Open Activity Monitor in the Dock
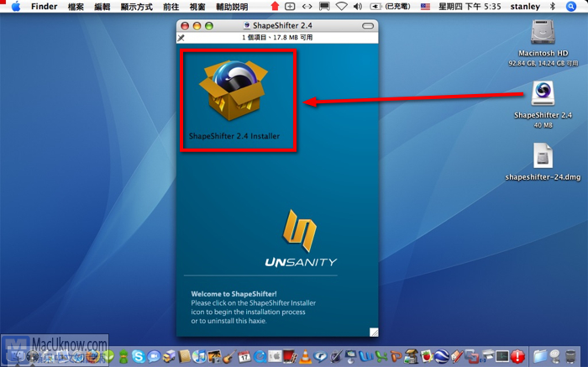This screenshot has height=367, width=588. point(502,356)
